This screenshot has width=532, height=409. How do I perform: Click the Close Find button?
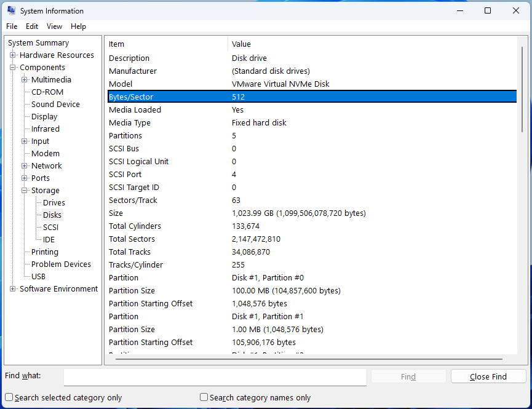pos(488,376)
